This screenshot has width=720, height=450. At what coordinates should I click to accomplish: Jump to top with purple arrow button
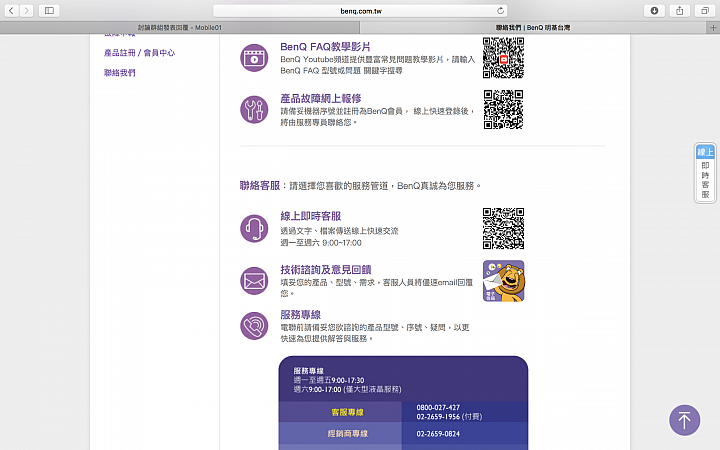click(684, 420)
